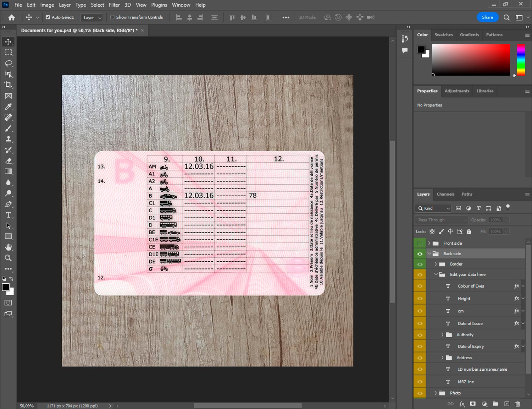Open the Auto-Select Layer dropdown
Viewport: 532px width, 409px height.
(92, 17)
